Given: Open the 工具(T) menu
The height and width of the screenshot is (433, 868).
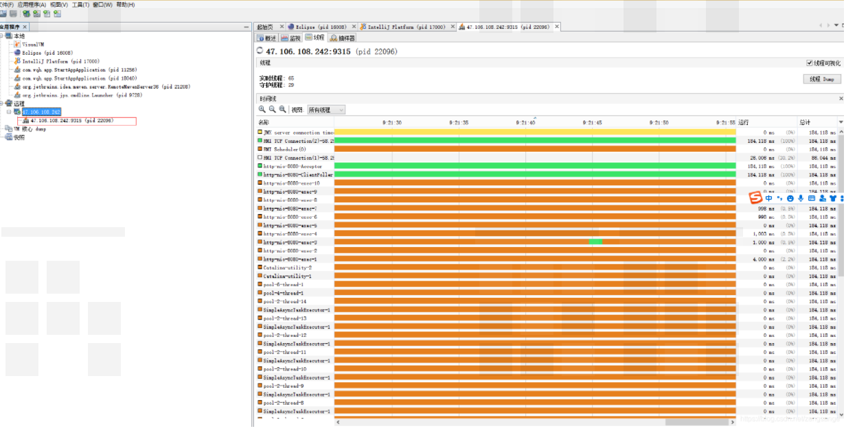Looking at the screenshot, I should (80, 4).
